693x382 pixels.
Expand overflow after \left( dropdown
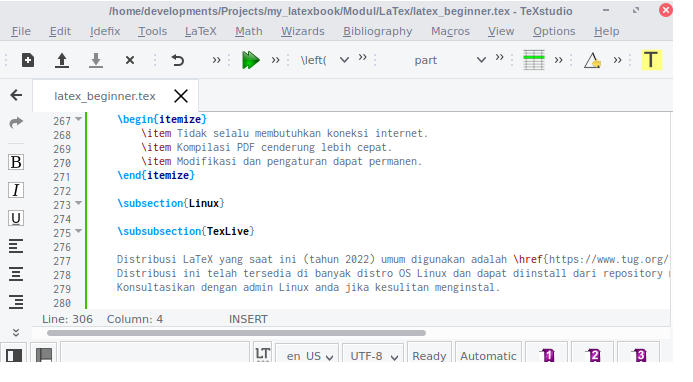[362, 57]
